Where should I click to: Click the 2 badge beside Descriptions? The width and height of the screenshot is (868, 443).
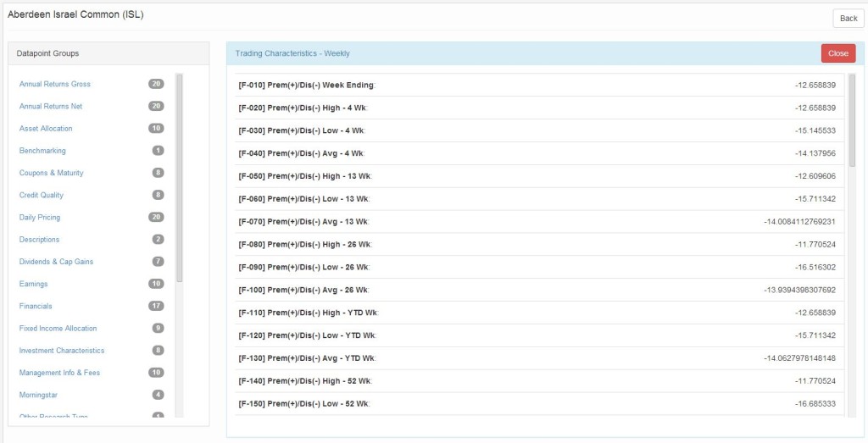click(159, 240)
